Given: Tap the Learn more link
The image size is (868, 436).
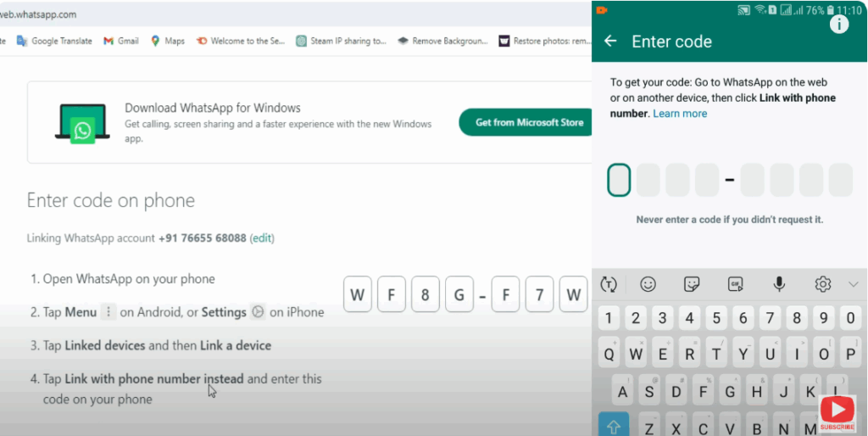Looking at the screenshot, I should click(680, 114).
